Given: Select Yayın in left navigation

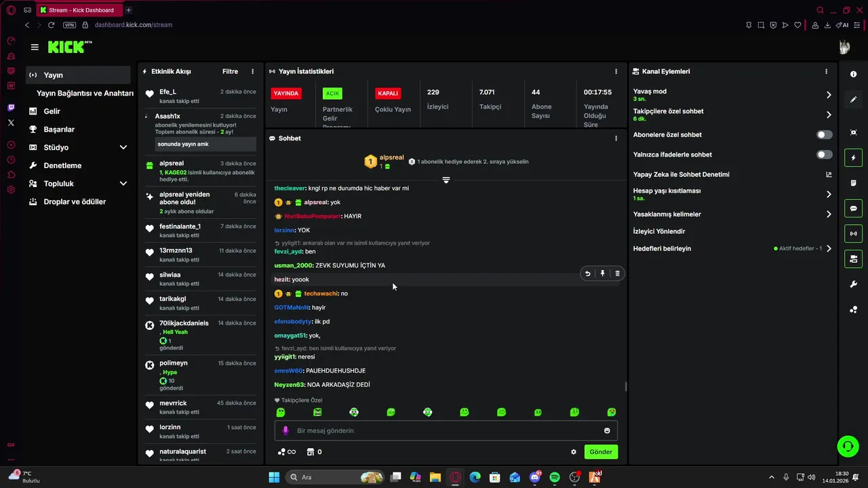Looking at the screenshot, I should tap(78, 75).
